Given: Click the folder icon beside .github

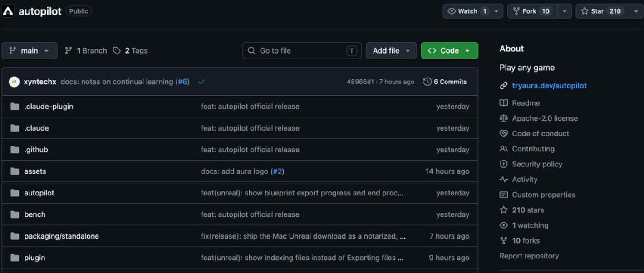Looking at the screenshot, I should pos(15,150).
